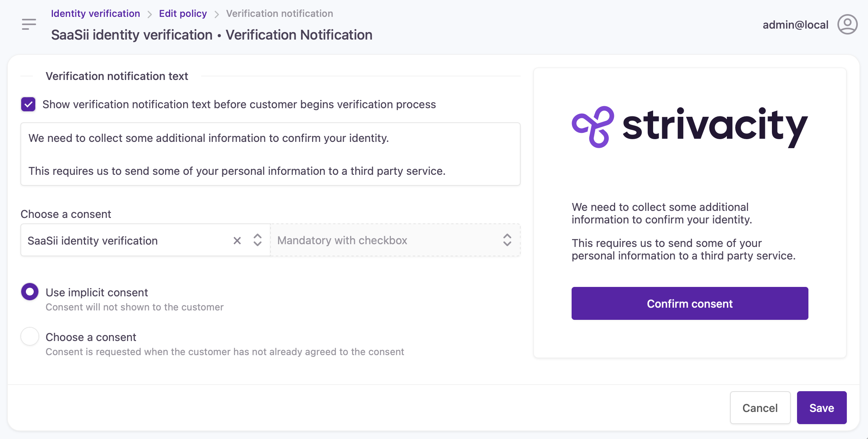Open the hamburger navigation menu
Viewport: 868px width, 439px height.
[29, 24]
